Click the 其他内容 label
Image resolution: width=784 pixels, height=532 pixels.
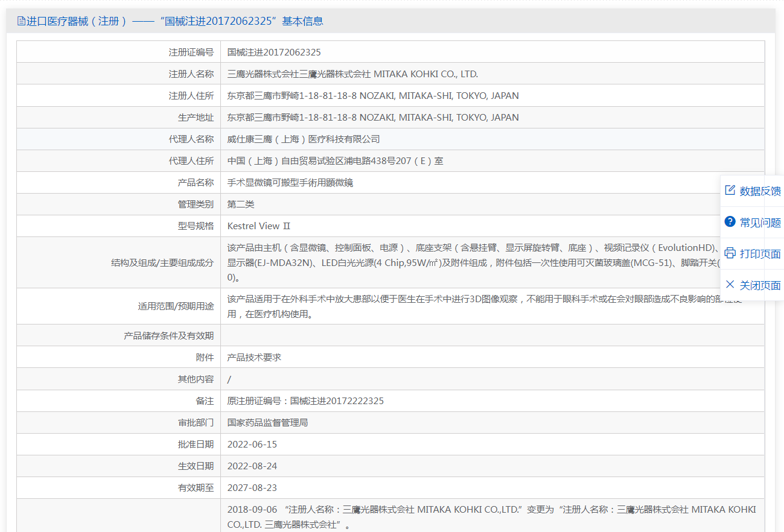196,379
